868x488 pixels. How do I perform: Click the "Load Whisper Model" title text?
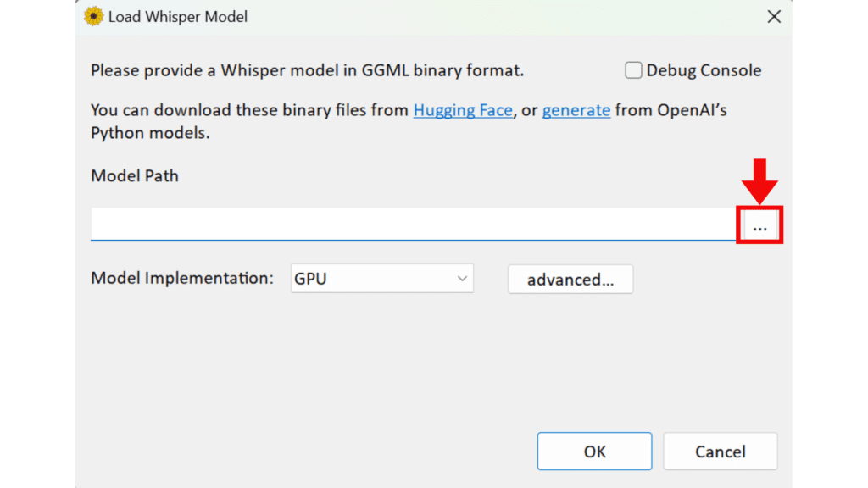point(178,17)
